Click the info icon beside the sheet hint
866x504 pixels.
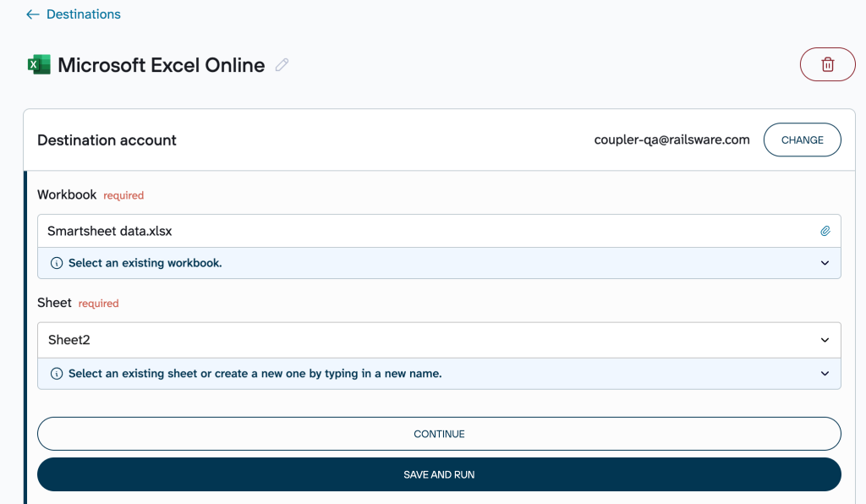tap(57, 374)
